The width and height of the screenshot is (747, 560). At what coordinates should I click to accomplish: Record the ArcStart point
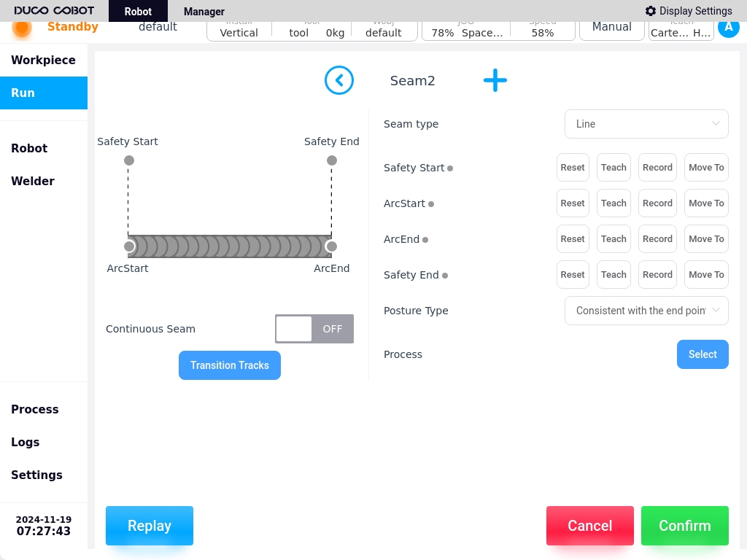click(x=657, y=203)
